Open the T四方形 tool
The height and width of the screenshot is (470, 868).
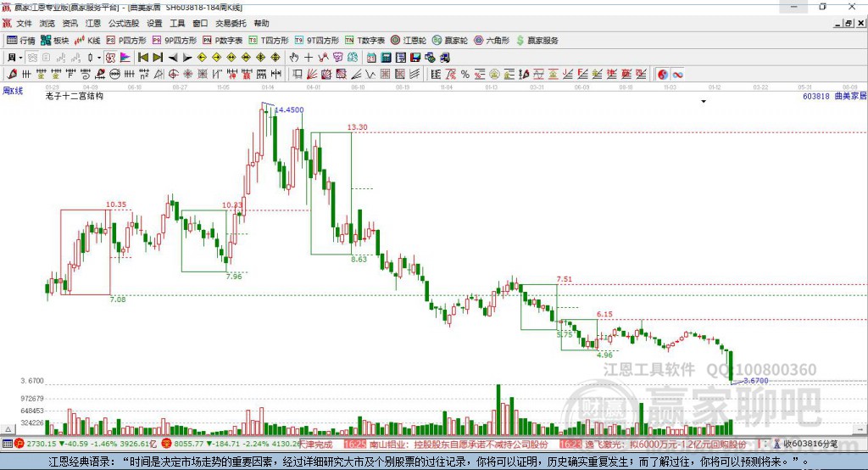[x=269, y=41]
